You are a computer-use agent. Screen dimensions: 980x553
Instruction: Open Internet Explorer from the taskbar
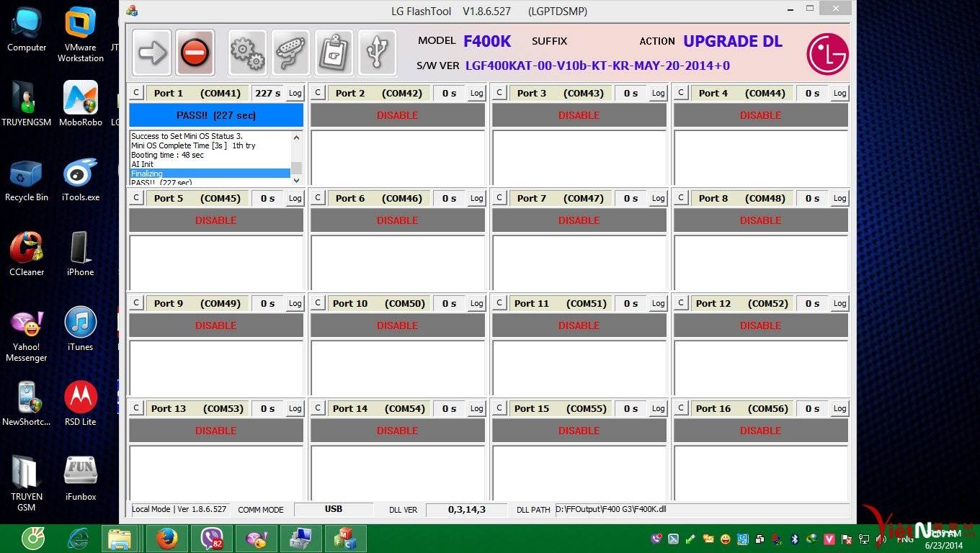tap(78, 539)
